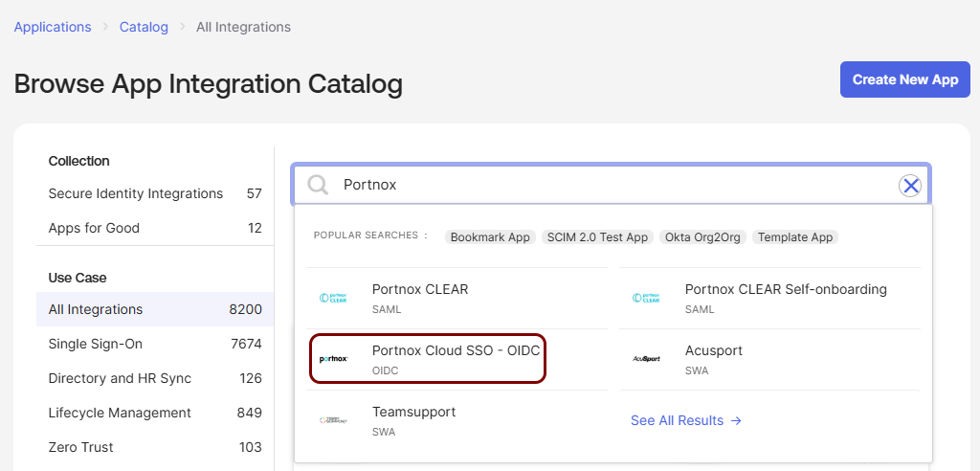Screen dimensions: 980x471
Task: Go to Applications breadcrumb
Action: [53, 27]
